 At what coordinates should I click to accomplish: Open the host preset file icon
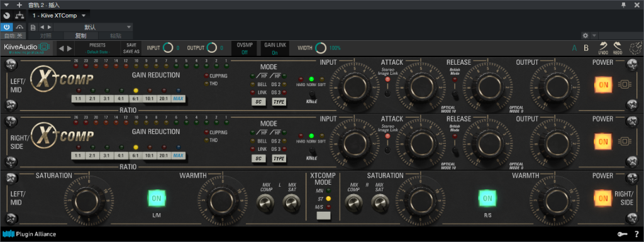(x=33, y=27)
